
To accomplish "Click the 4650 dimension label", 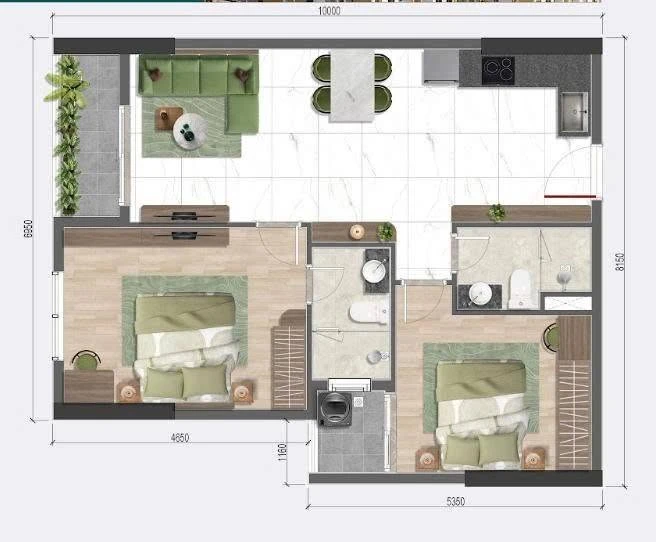I will coord(180,438).
